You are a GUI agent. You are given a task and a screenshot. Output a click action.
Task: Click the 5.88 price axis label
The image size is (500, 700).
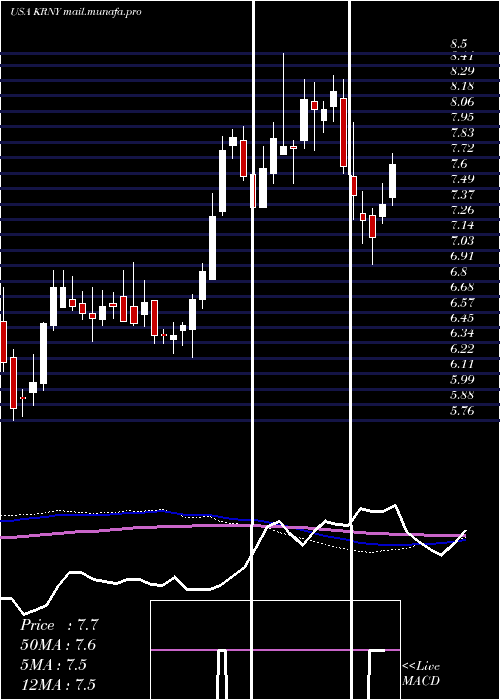coord(462,395)
